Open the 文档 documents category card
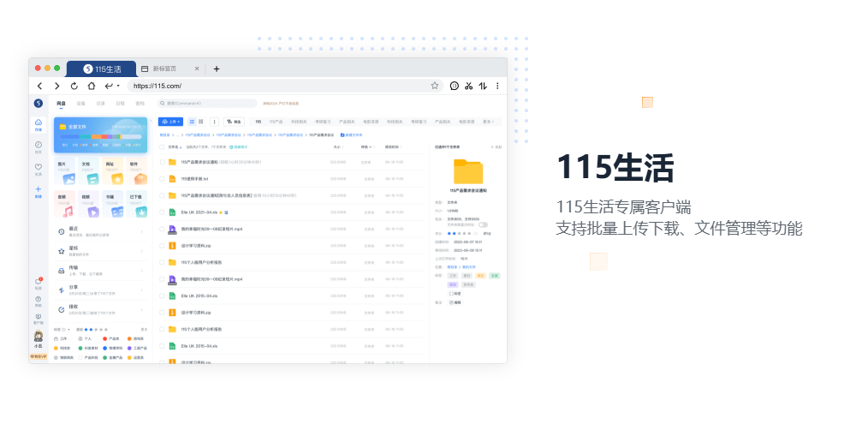Image resolution: width=868 pixels, height=442 pixels. point(89,171)
